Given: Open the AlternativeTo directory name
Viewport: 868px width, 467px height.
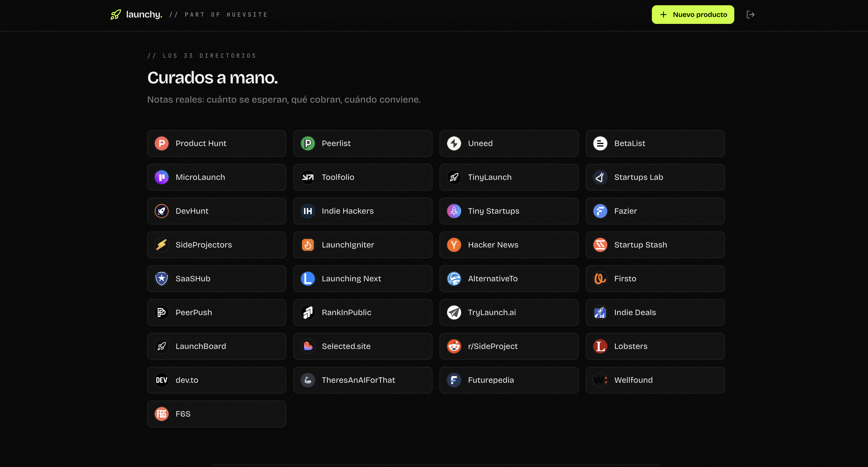Looking at the screenshot, I should [x=493, y=278].
